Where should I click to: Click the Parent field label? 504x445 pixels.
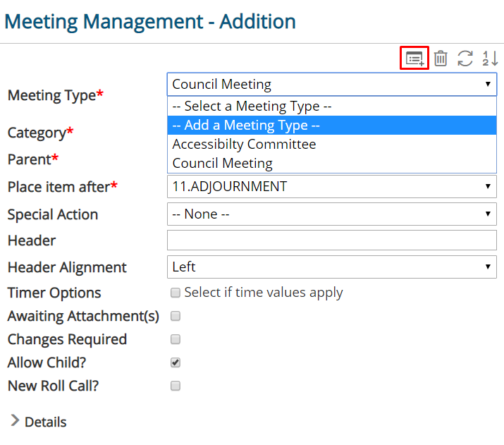[x=33, y=159]
